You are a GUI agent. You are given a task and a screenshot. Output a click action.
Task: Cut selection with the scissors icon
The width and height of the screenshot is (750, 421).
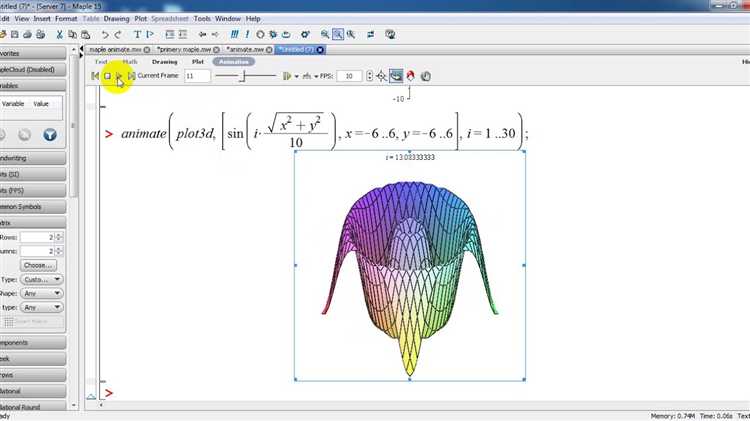pos(59,34)
